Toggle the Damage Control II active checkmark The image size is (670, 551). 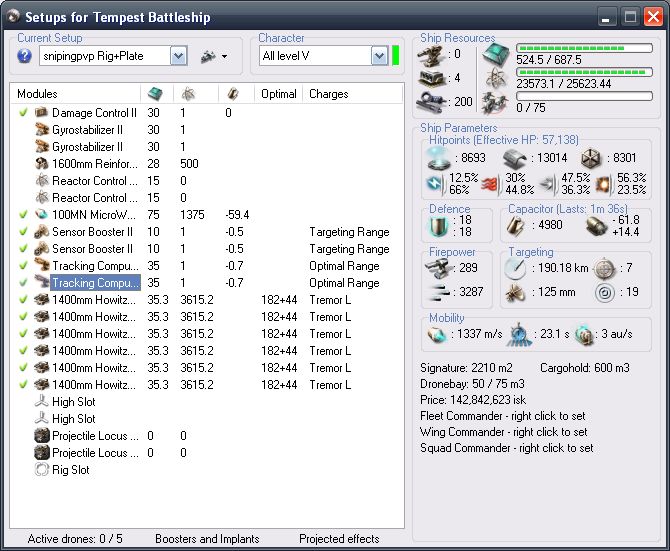24,113
